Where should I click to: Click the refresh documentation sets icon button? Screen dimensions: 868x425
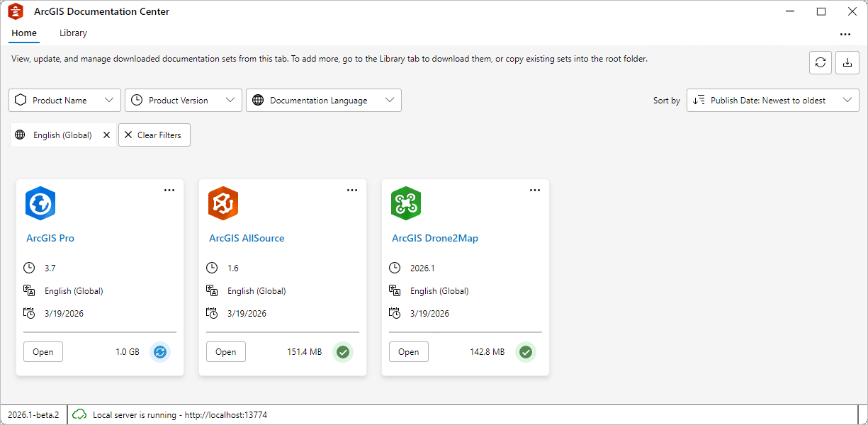click(821, 62)
